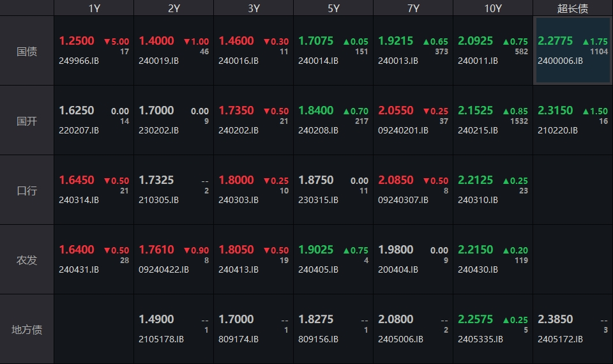Select the 国债 row label
613x364 pixels.
coord(27,51)
